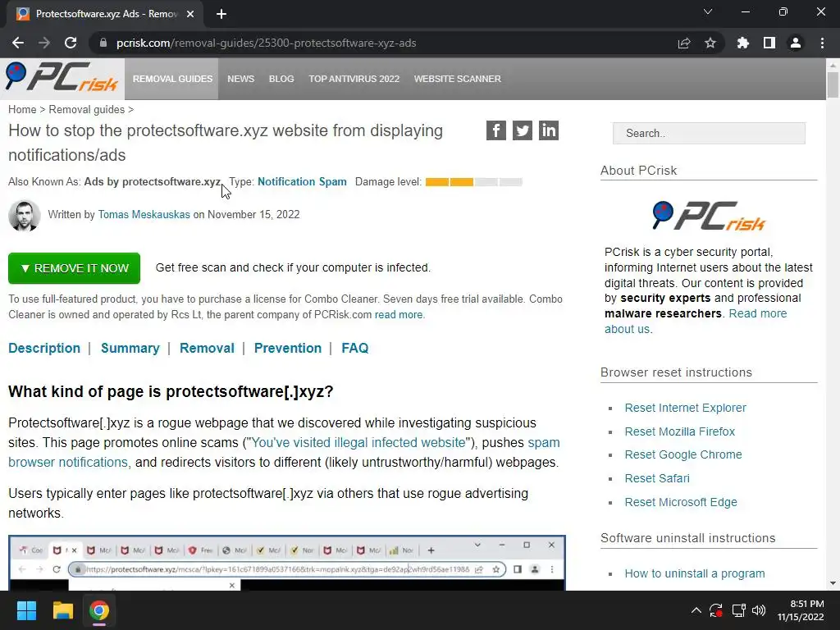Open the Chrome profile avatar icon
The image size is (840, 630).
[796, 43]
